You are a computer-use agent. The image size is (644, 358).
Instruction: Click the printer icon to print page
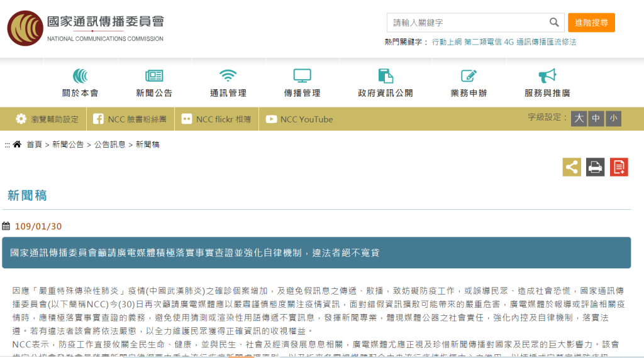595,167
